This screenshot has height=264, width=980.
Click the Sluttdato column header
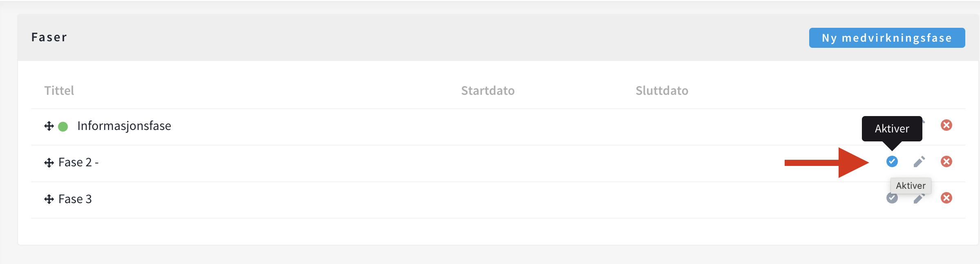pos(662,90)
